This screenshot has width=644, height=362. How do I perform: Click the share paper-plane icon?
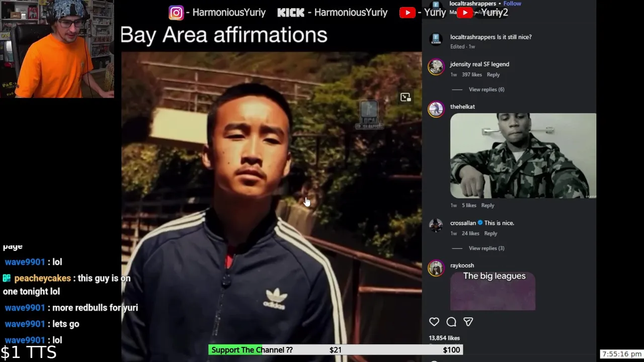[x=468, y=322]
